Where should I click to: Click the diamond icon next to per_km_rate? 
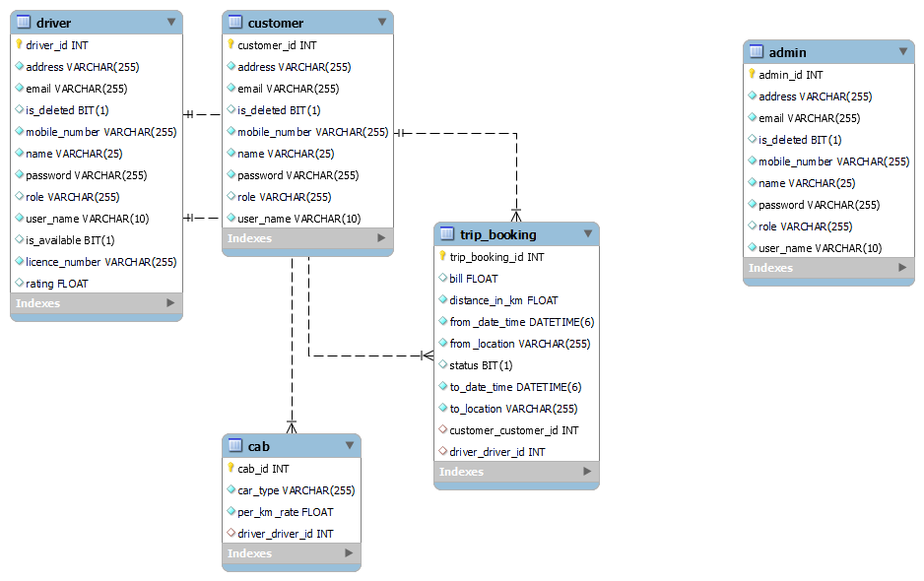[x=231, y=511]
